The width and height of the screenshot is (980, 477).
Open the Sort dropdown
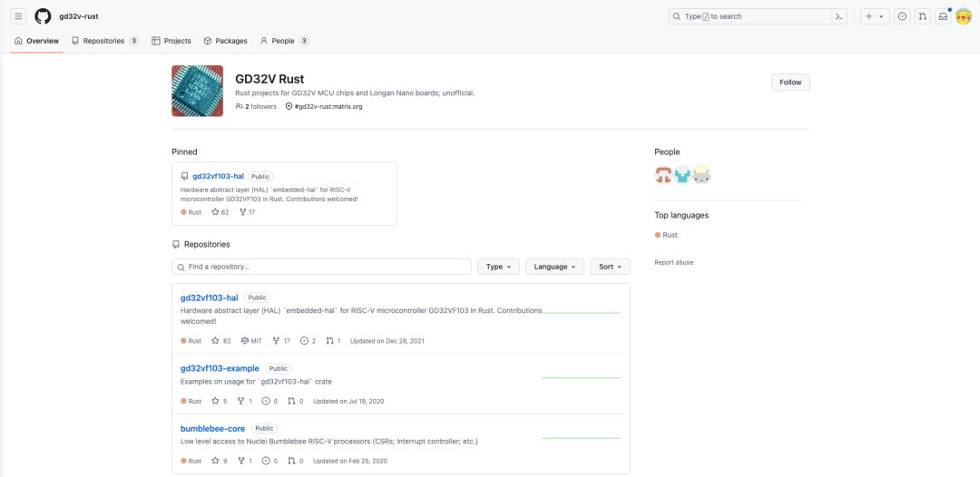pos(610,267)
